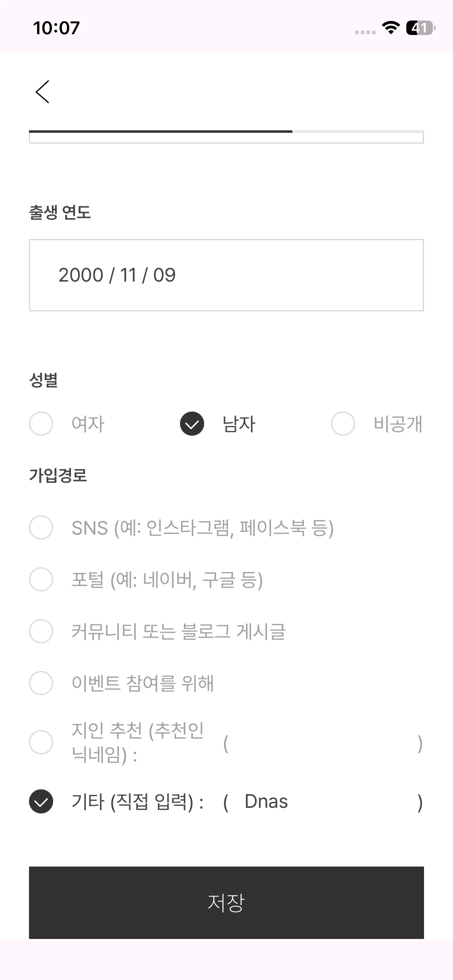Choose 비공개 for gender
Viewport: 453px width, 980px height.
tap(343, 424)
